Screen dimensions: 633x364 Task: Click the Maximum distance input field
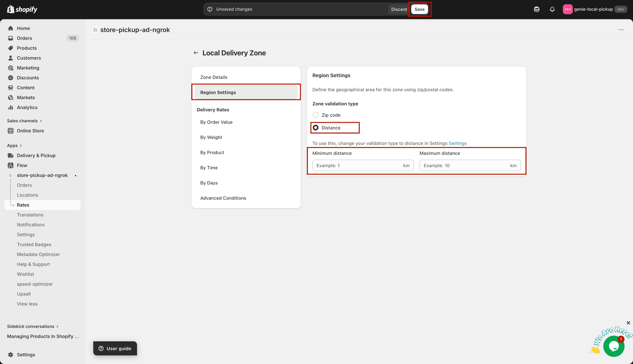(470, 166)
